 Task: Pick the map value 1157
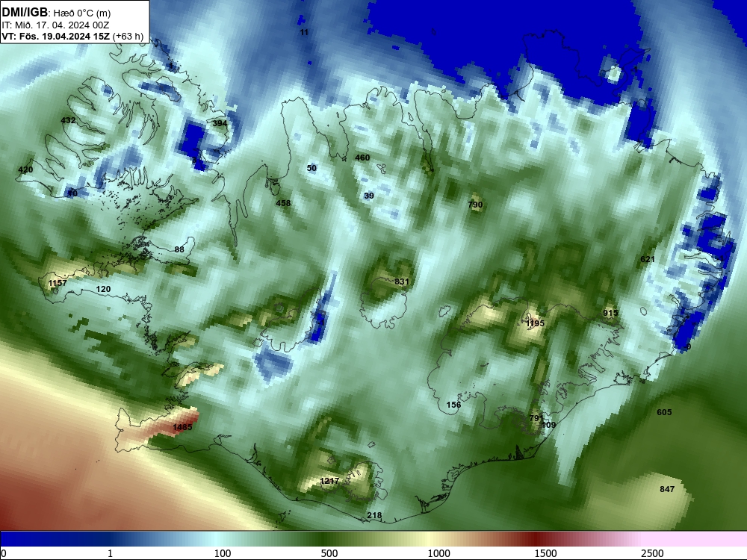point(58,283)
